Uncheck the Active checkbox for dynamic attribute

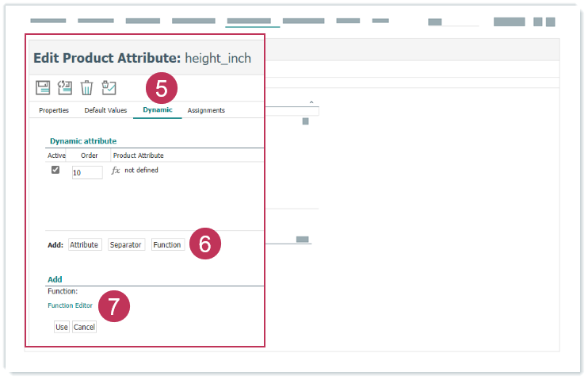point(55,170)
